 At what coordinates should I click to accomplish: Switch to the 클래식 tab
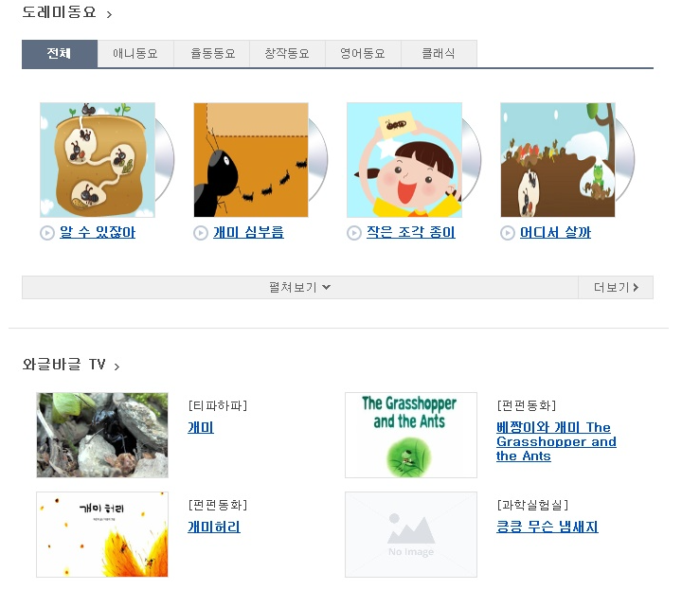coord(439,54)
